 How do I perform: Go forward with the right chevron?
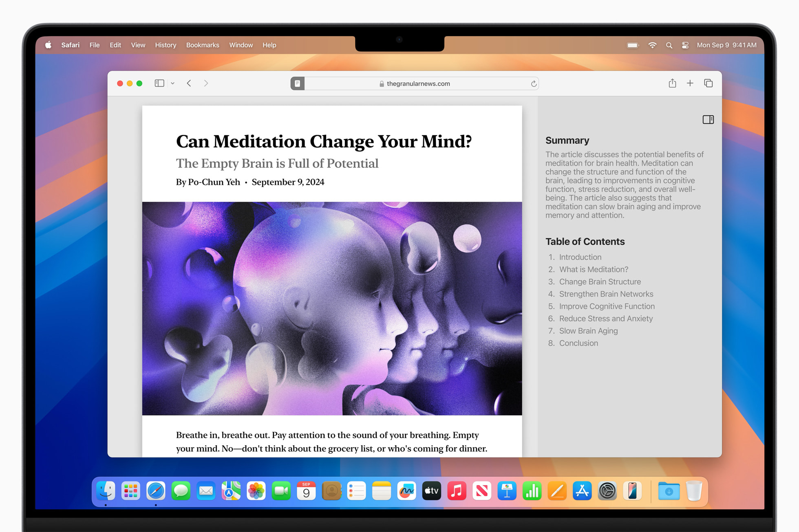pos(206,83)
